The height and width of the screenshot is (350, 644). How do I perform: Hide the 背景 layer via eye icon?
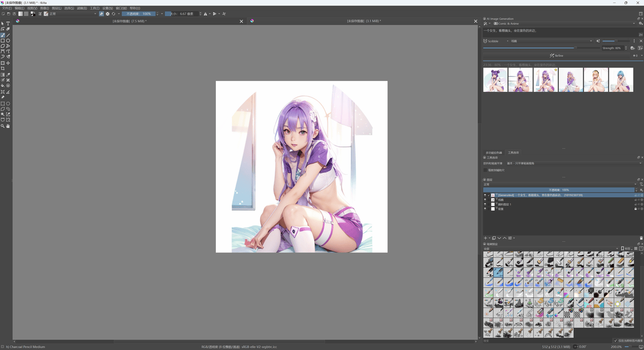(x=485, y=209)
